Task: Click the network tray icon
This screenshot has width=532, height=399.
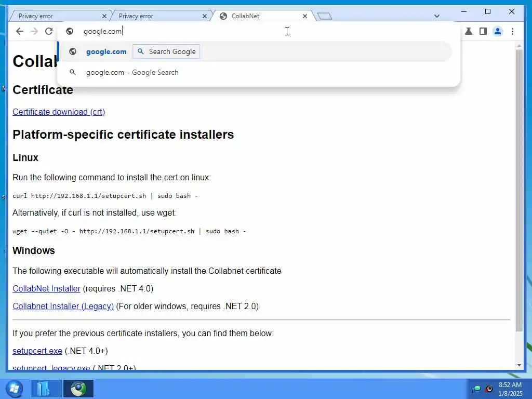Action: 477,389
